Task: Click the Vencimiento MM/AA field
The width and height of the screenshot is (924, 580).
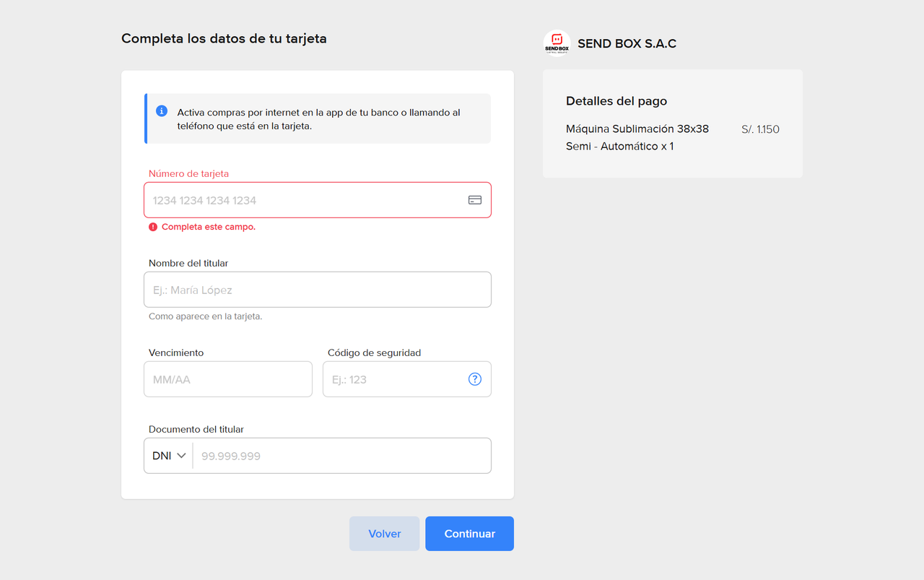Action: pos(227,378)
